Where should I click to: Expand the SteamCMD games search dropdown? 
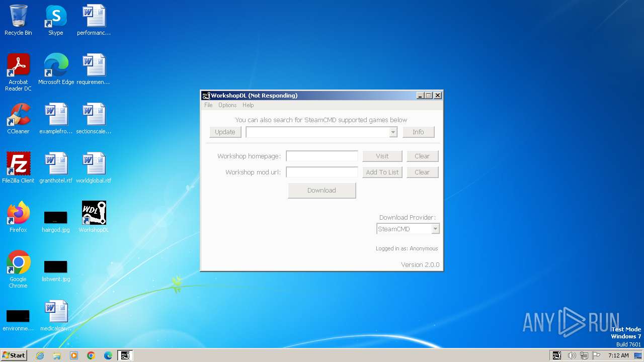(x=393, y=132)
